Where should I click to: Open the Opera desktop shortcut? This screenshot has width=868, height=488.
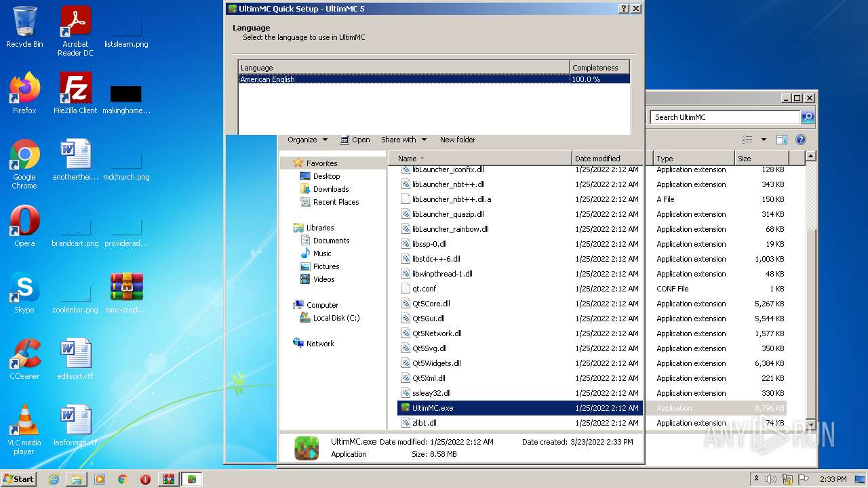click(24, 226)
